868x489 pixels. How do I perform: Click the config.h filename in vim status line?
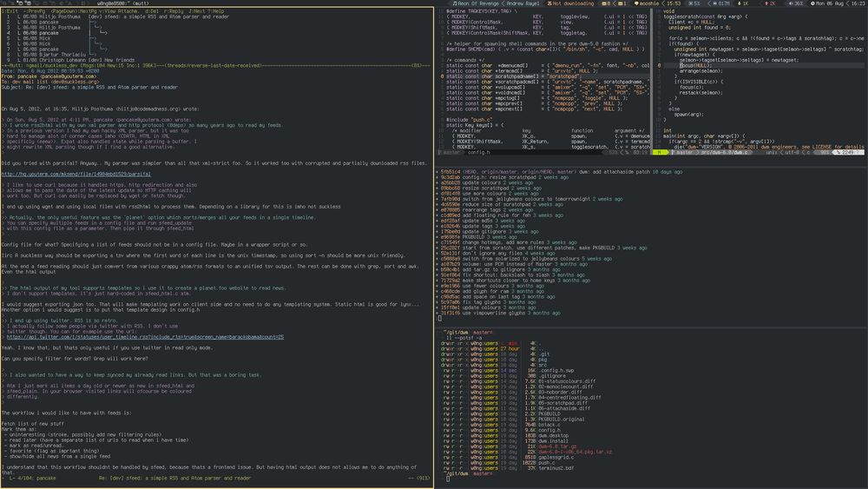[478, 152]
